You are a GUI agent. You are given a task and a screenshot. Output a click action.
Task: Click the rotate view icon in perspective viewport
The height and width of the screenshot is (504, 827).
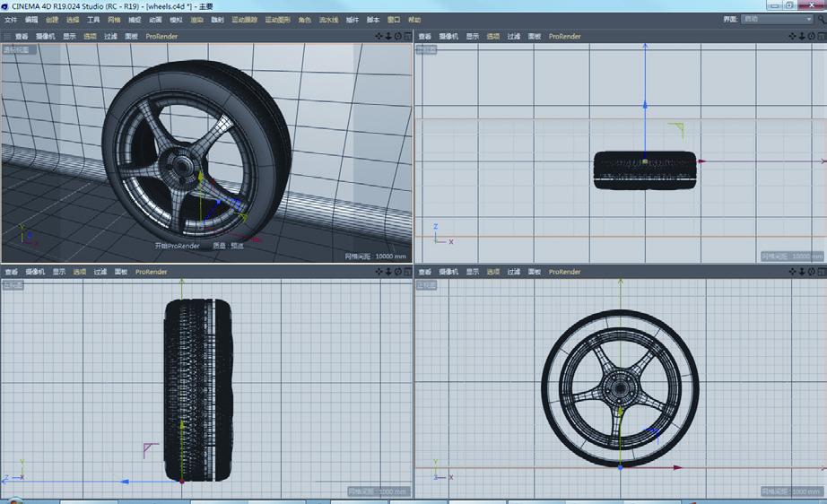coord(398,37)
